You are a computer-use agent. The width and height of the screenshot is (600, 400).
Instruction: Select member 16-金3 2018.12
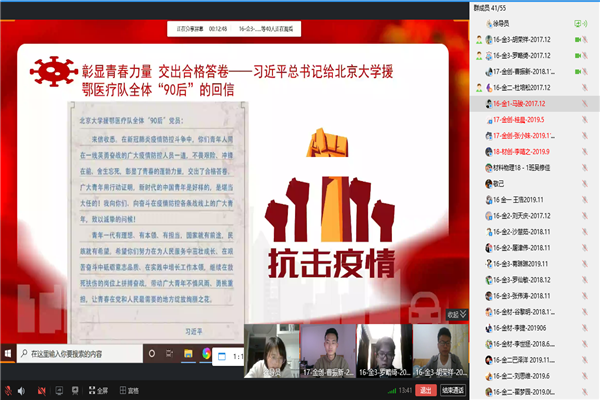click(535, 280)
